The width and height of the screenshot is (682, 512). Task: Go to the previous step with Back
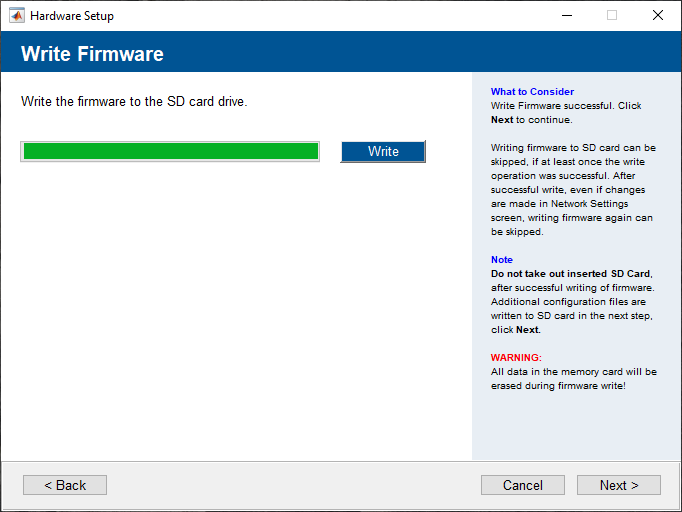click(65, 485)
